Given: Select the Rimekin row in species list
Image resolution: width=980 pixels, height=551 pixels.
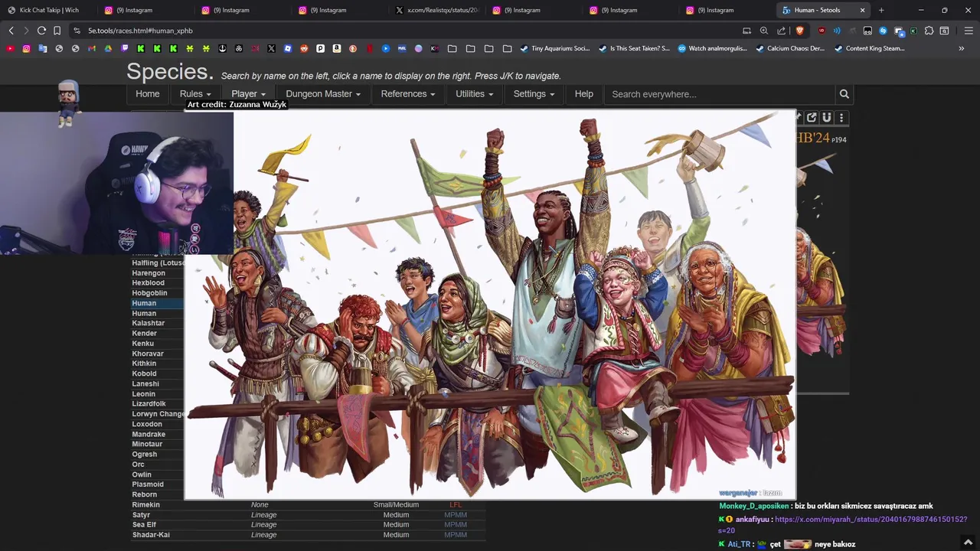Looking at the screenshot, I should [x=309, y=505].
